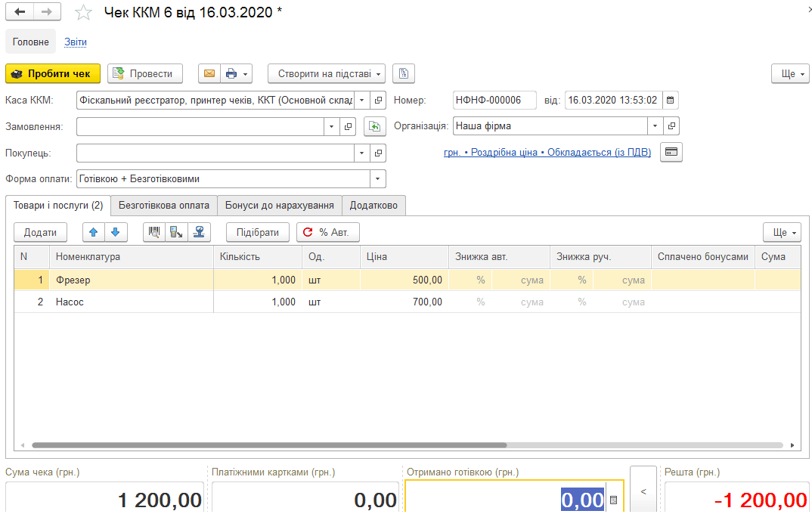The image size is (812, 514).
Task: Go back with the left arrow button
Action: [x=20, y=12]
